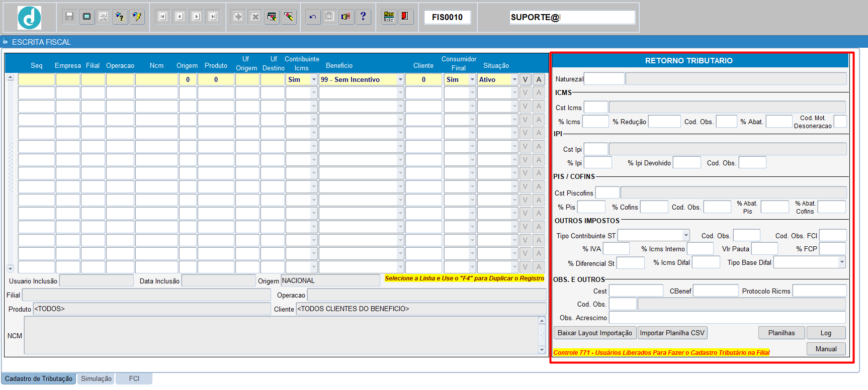Click the Cst Icms input field
This screenshot has width=868, height=390.
point(596,107)
